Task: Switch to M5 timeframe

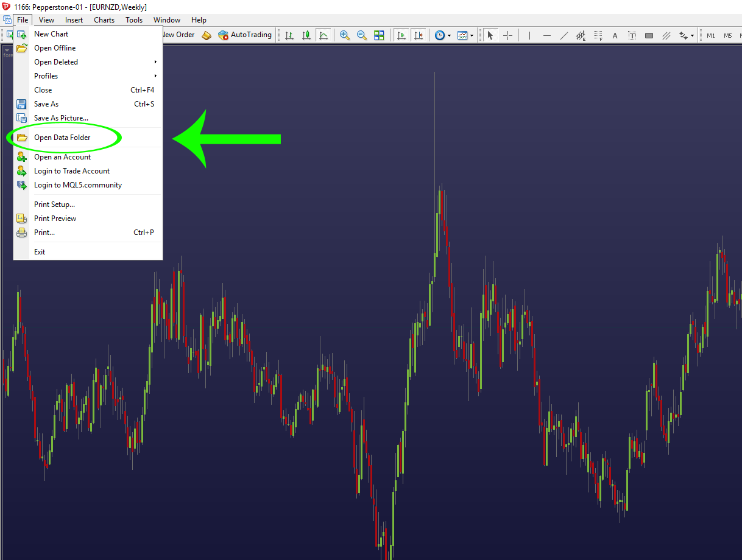Action: click(728, 35)
